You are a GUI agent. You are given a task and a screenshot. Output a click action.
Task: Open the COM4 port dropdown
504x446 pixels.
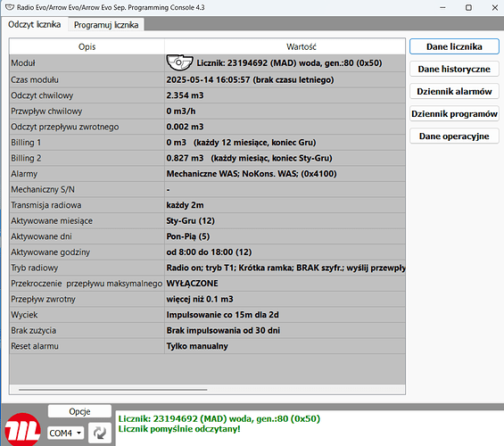tap(66, 434)
